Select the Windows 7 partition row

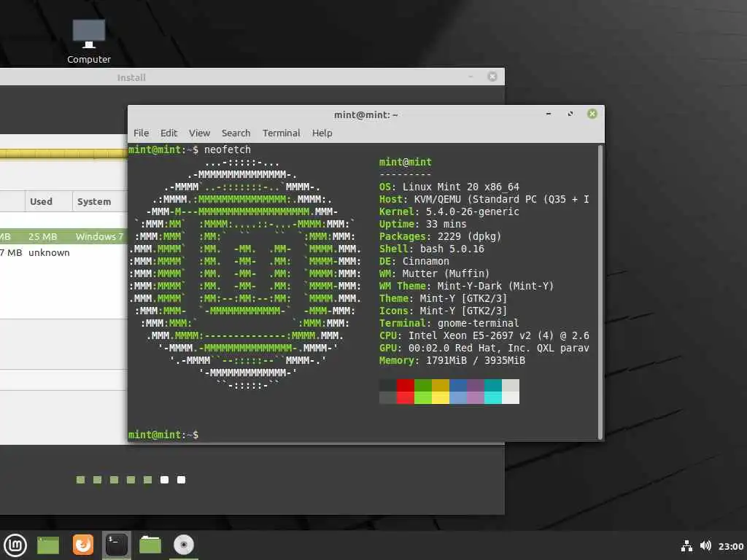tap(63, 237)
